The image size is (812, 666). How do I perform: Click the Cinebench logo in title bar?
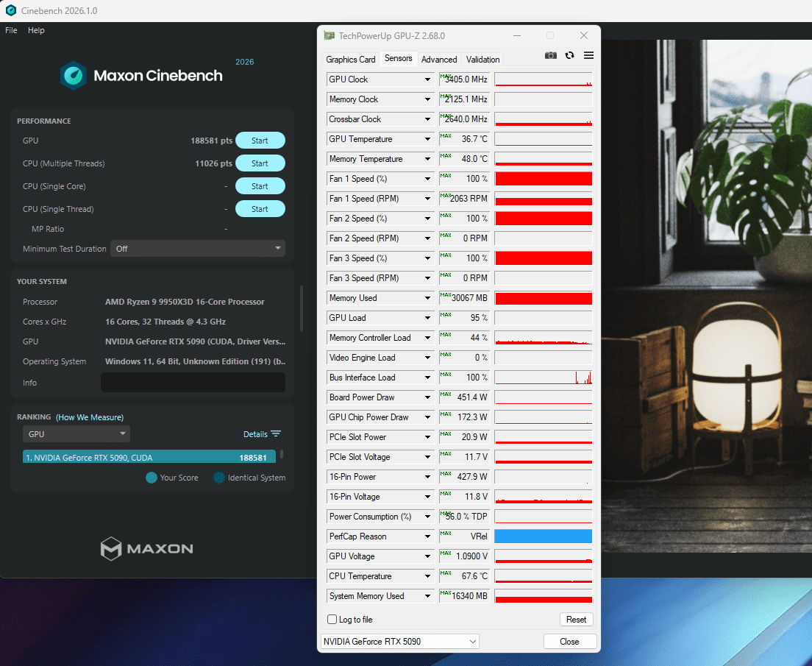[10, 10]
